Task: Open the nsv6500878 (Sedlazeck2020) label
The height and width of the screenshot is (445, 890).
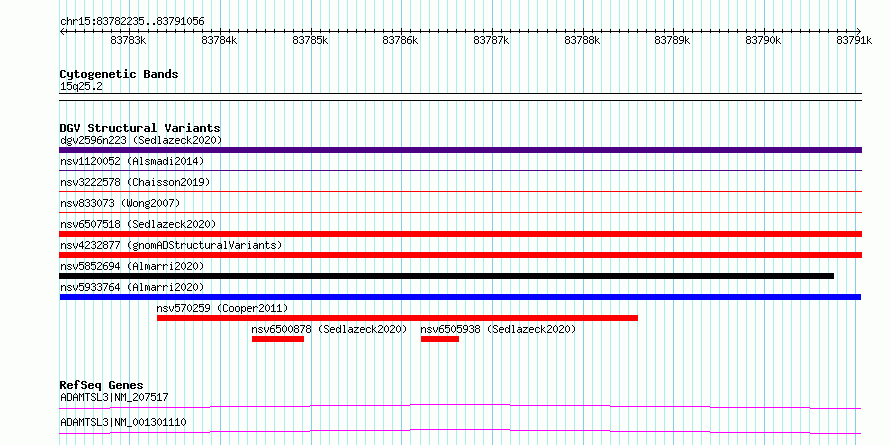Action: click(329, 329)
